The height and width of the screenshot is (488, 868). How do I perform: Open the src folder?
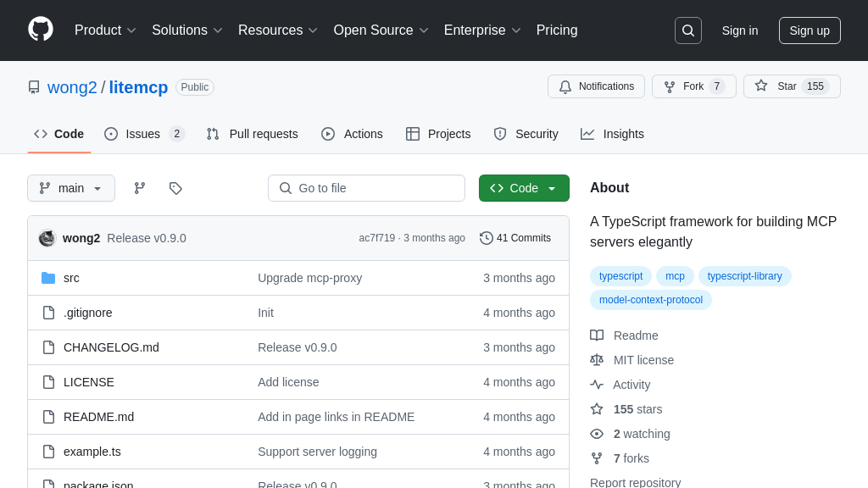[x=71, y=278]
